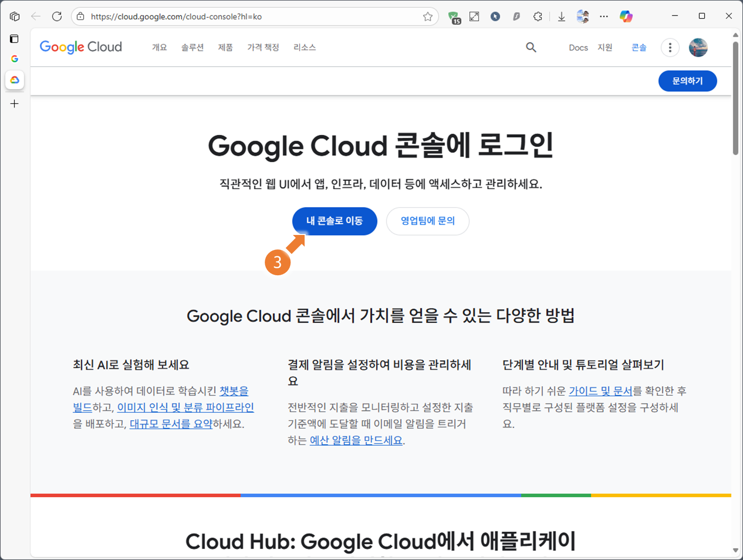
Task: Click heading 최신 AI로 실험해 보세요
Action: 131,365
